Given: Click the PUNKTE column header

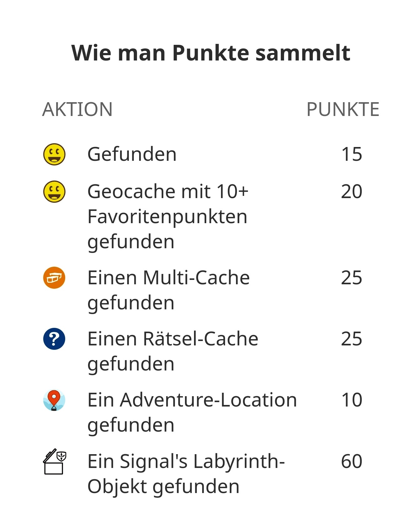Looking at the screenshot, I should (x=343, y=109).
